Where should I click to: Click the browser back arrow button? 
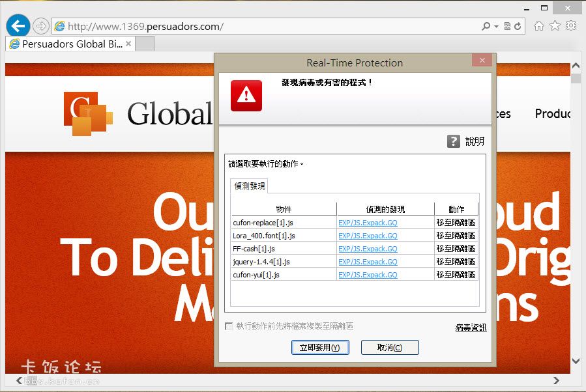[18, 26]
